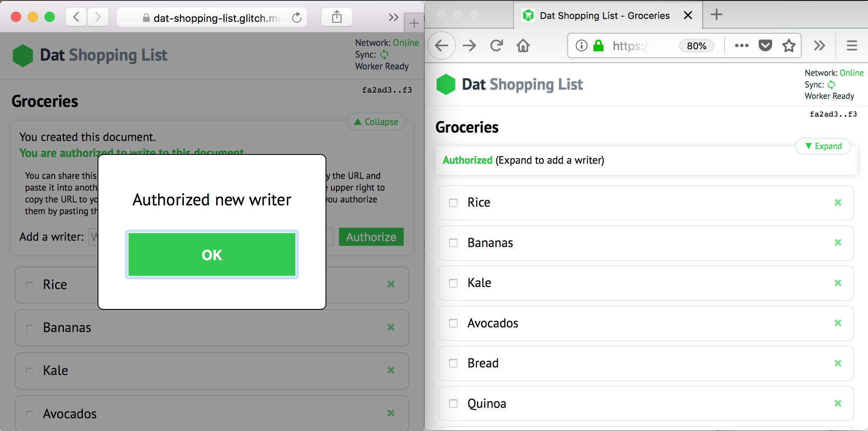Open the Firefox hamburger menu
Viewport: 868px width, 431px height.
852,45
